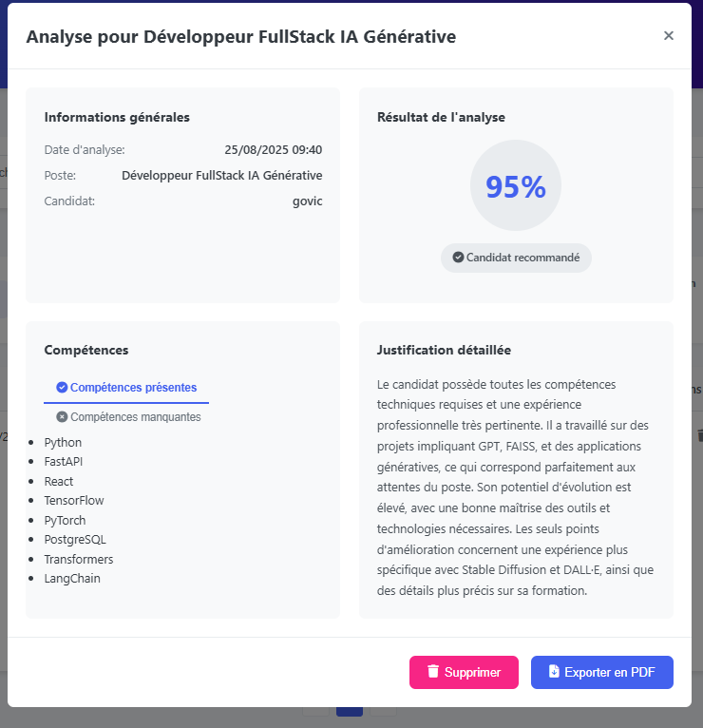Click the file download icon on Exporter en PDF
Image resolution: width=703 pixels, height=728 pixels.
(554, 672)
